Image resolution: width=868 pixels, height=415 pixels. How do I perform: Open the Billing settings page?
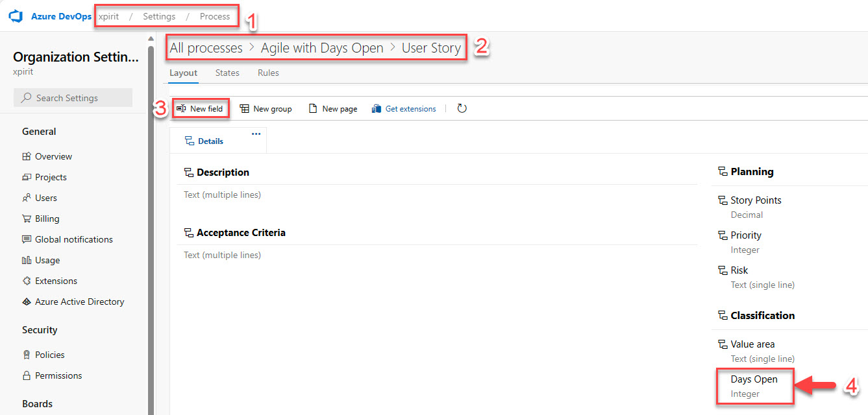tap(47, 219)
